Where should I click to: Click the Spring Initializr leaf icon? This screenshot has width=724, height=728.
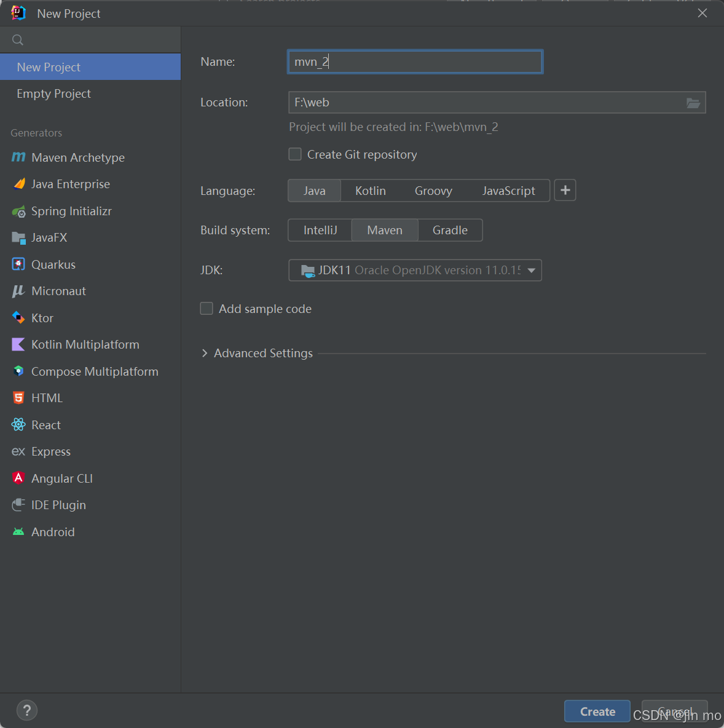tap(18, 212)
